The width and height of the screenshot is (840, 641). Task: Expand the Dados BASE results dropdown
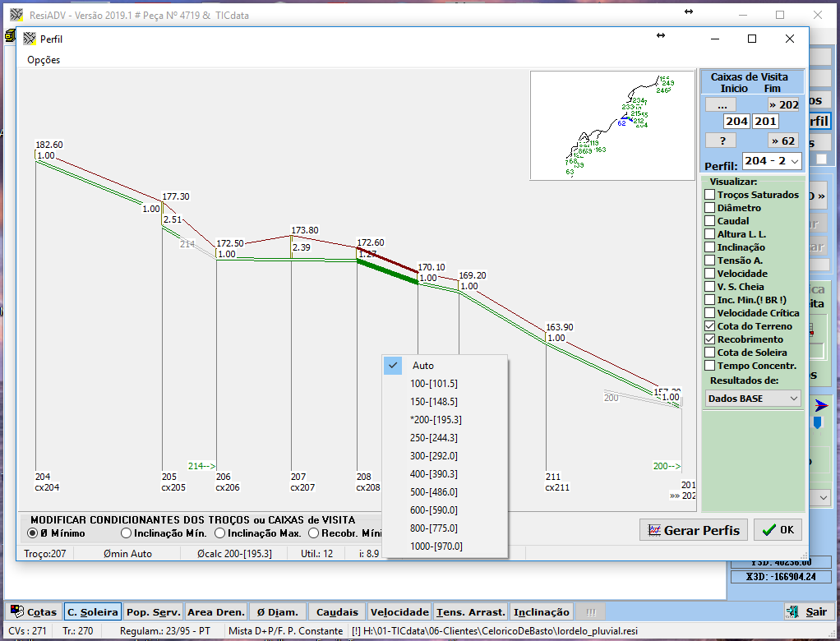coord(753,399)
